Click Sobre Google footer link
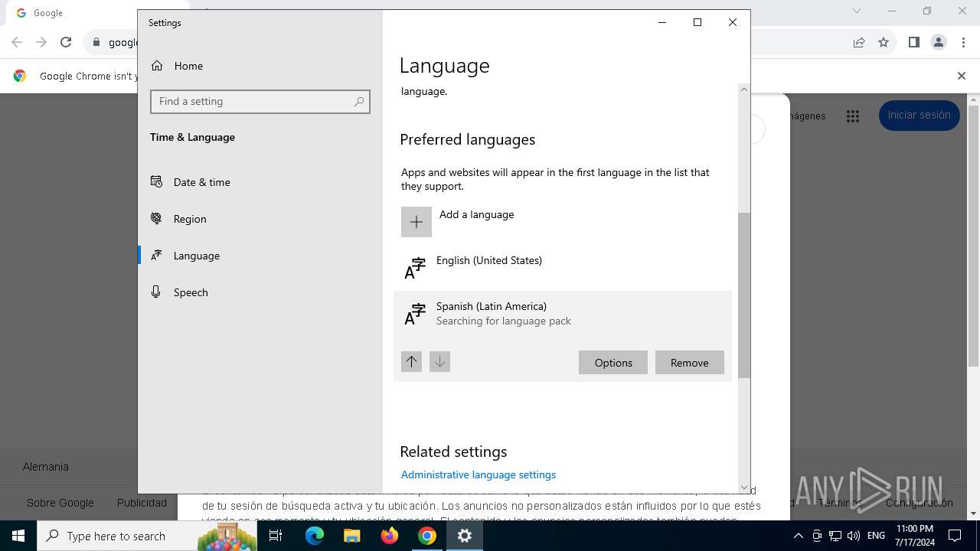This screenshot has height=551, width=980. 60,503
